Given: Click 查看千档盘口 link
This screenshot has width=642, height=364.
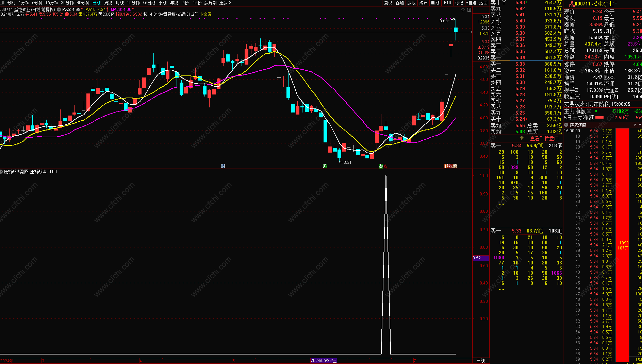Looking at the screenshot, I should pyautogui.click(x=544, y=138).
